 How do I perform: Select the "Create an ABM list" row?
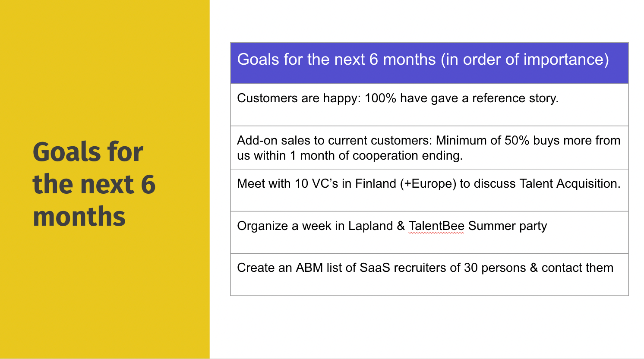point(429,274)
